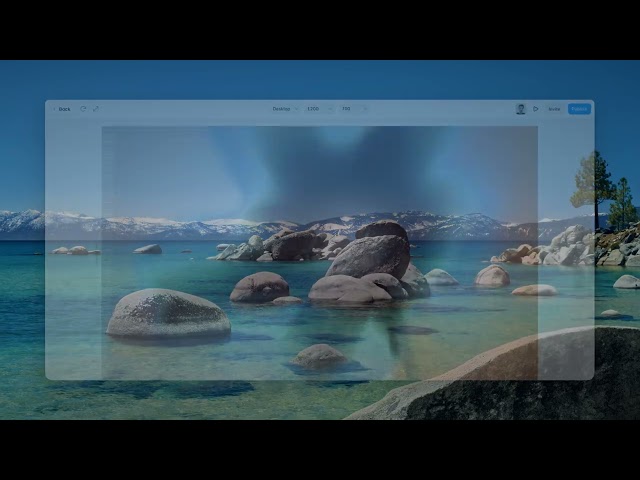
Task: Click the blue Publish button
Action: 579,109
